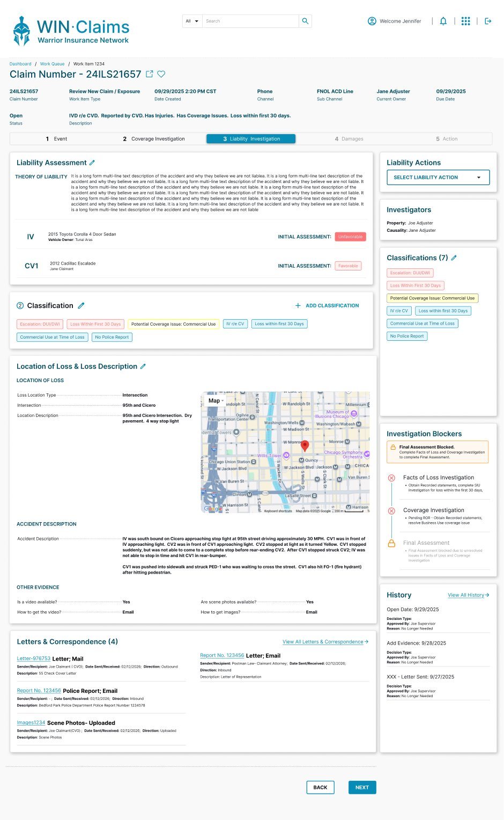Click the search magnifier button
The image size is (504, 820).
pos(305,21)
